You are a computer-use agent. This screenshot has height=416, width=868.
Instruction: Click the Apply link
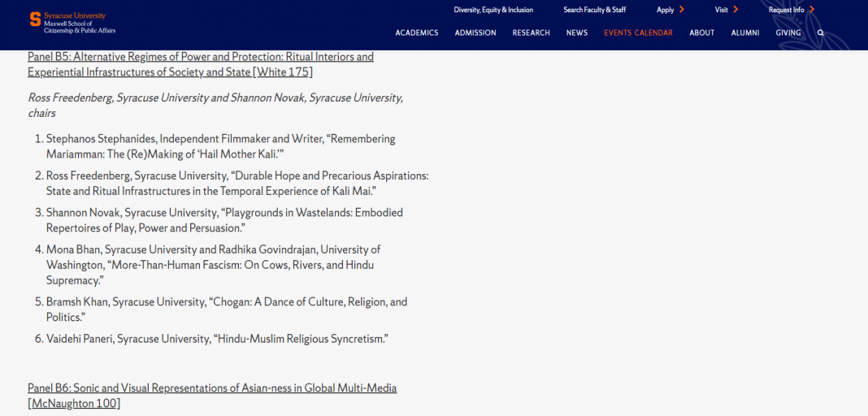click(666, 10)
